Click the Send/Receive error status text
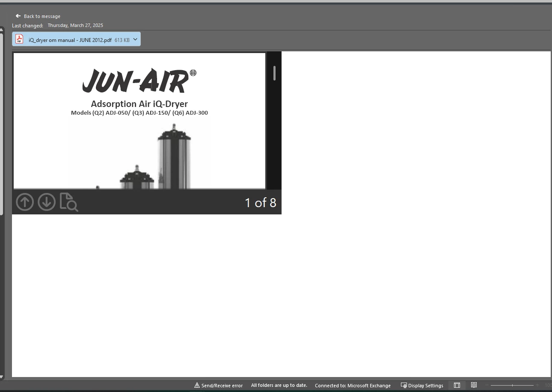 222,386
